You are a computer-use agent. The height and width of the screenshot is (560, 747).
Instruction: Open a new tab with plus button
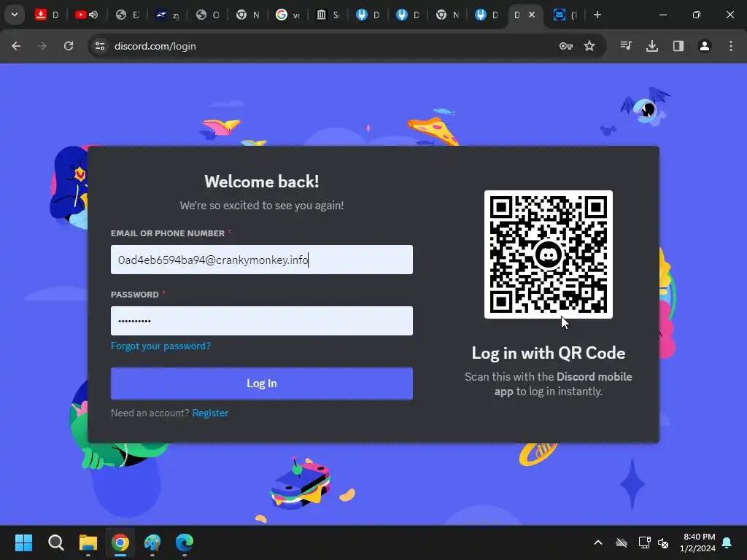coord(597,15)
